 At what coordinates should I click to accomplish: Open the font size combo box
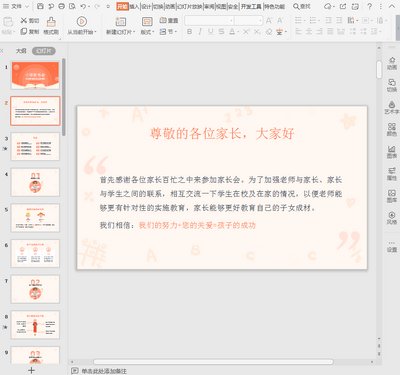coord(248,21)
